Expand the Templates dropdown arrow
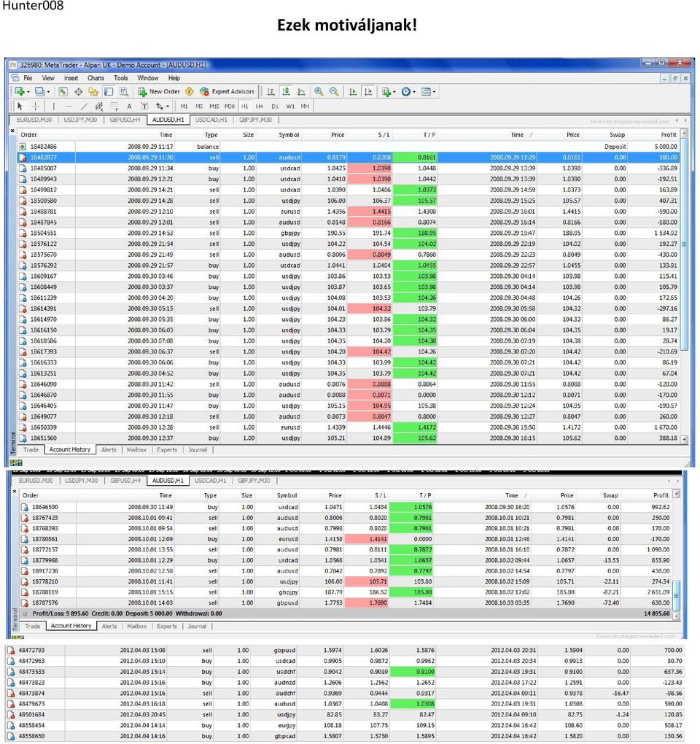The image size is (700, 744). click(x=434, y=92)
